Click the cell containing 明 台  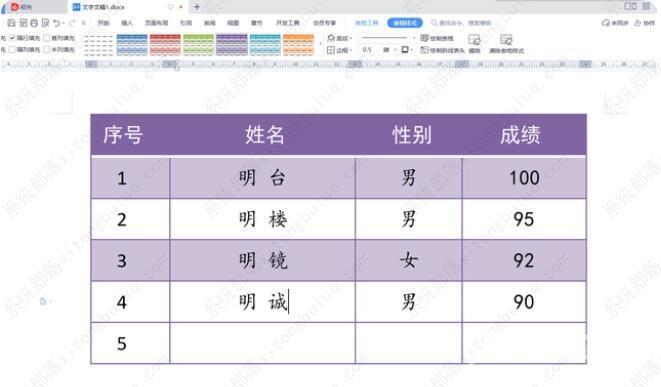[263, 178]
